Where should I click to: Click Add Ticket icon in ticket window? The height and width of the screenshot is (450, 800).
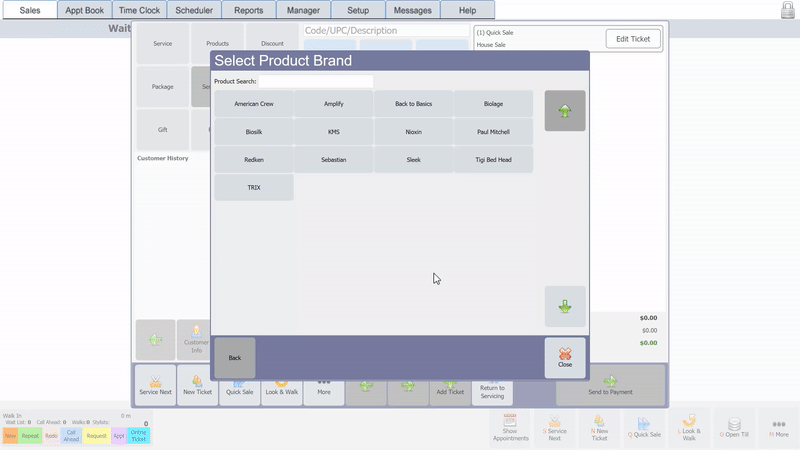[x=450, y=391]
